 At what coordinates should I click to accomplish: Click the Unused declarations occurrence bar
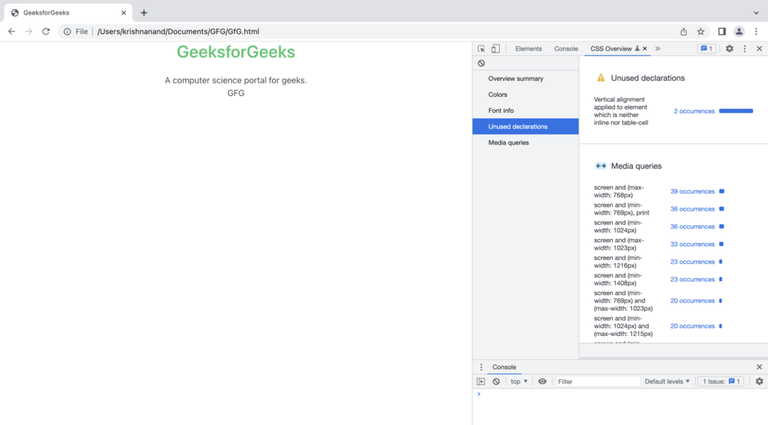[736, 111]
